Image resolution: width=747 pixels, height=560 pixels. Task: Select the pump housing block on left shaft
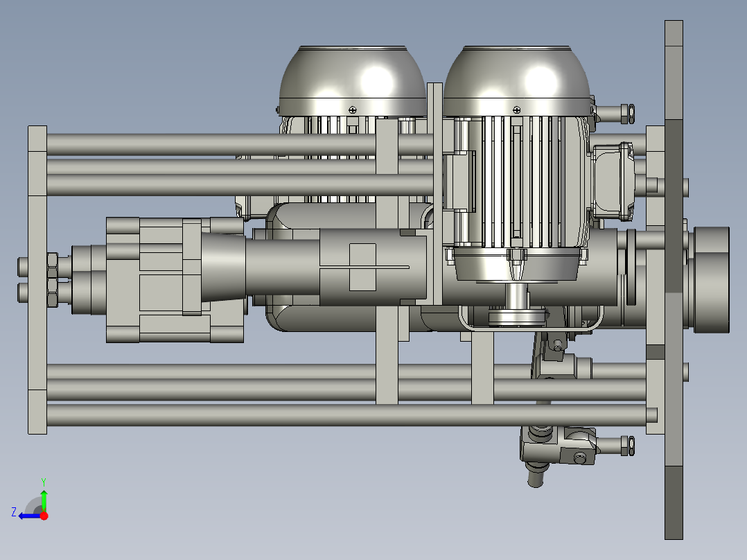175,280
